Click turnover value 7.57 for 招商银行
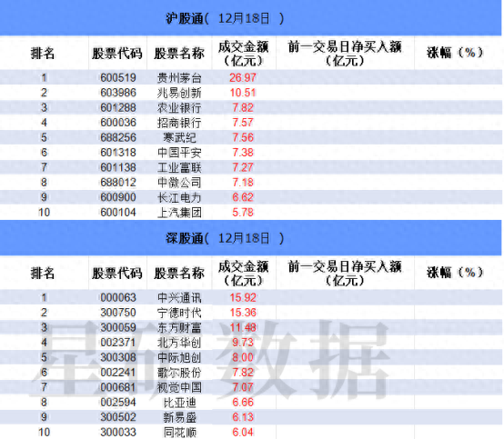504x439 pixels. (x=243, y=123)
